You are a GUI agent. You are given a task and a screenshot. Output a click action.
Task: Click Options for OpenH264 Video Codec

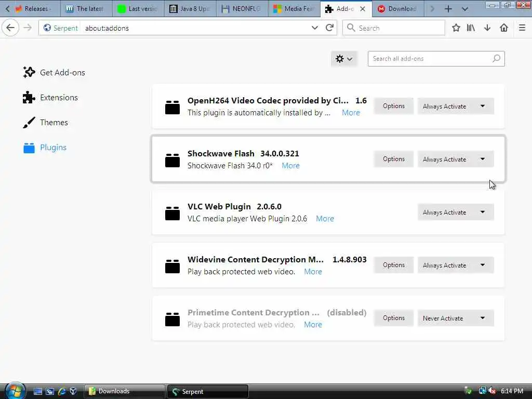coord(394,106)
